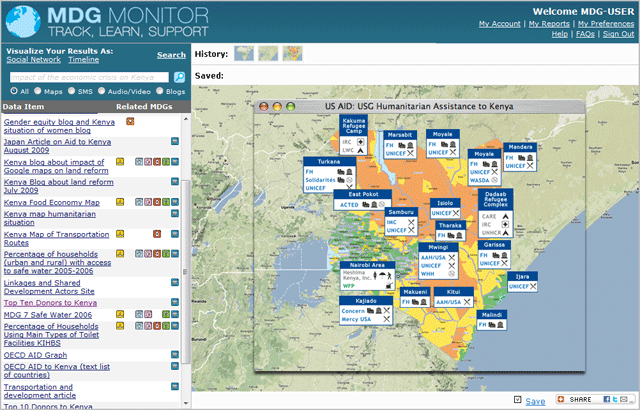The width and height of the screenshot is (640, 410).
Task: Click the US AID window title bar text
Action: 419,106
